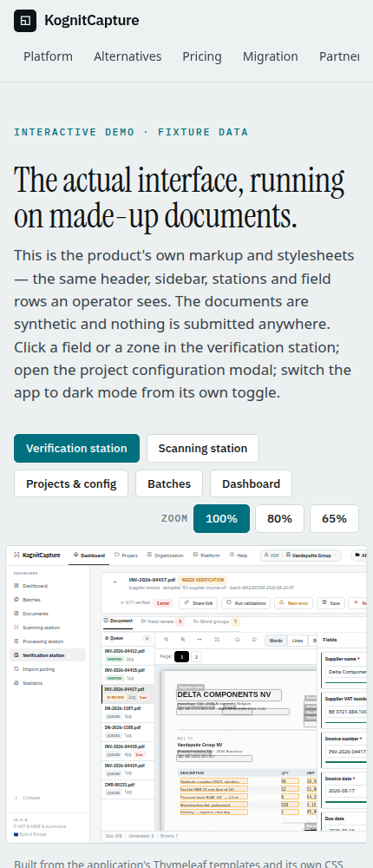The width and height of the screenshot is (373, 868).
Task: Switch to the Word groups tab
Action: click(x=216, y=621)
